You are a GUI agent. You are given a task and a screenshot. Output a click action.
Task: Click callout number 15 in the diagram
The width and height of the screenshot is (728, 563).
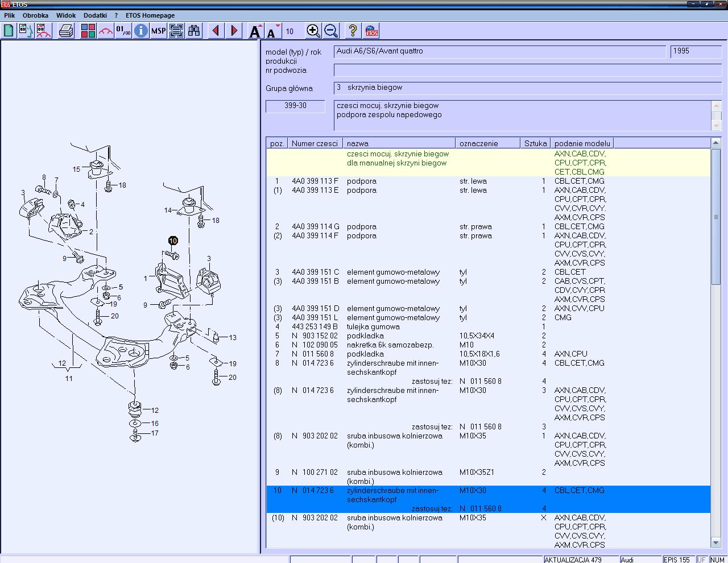coord(76,169)
